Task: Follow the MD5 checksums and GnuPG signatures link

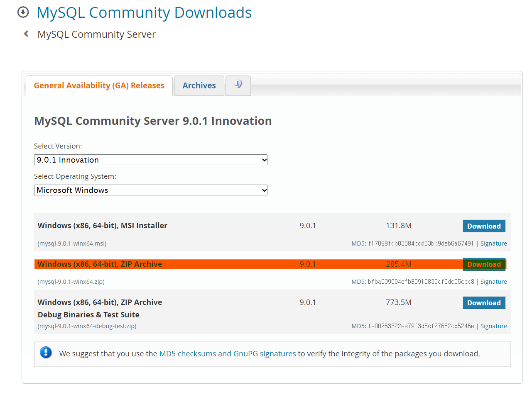Action: click(x=228, y=353)
